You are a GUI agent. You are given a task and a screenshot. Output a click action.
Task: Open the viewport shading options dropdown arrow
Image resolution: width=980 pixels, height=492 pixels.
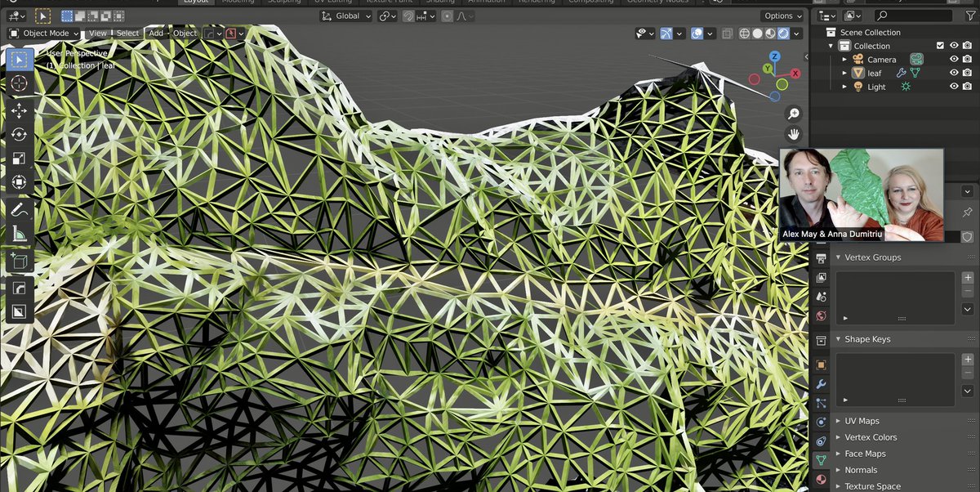point(796,34)
